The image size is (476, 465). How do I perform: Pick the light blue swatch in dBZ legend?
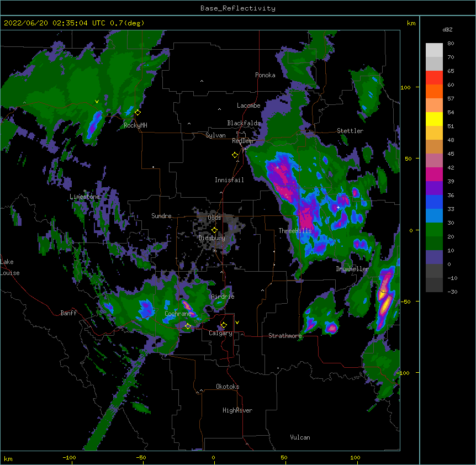(434, 216)
